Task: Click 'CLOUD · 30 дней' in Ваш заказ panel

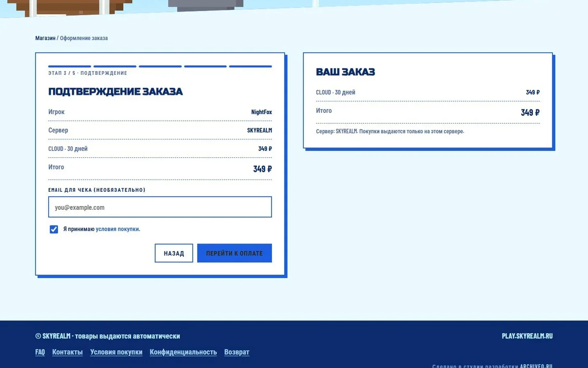Action: click(336, 92)
